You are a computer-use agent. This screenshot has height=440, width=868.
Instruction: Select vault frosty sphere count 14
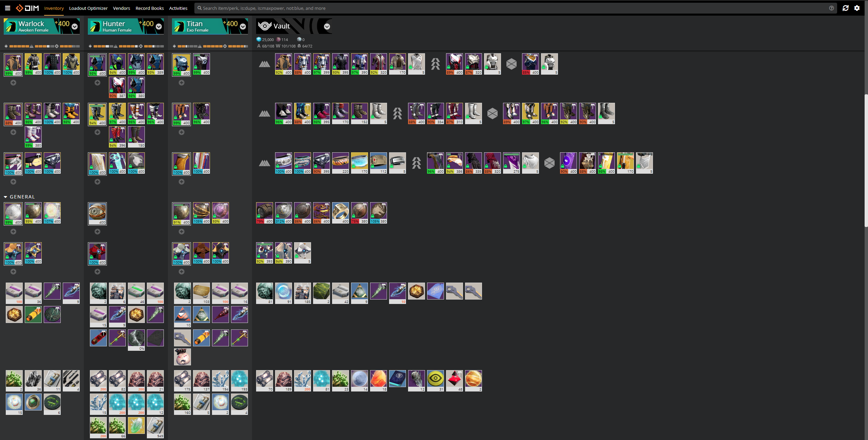(360, 381)
